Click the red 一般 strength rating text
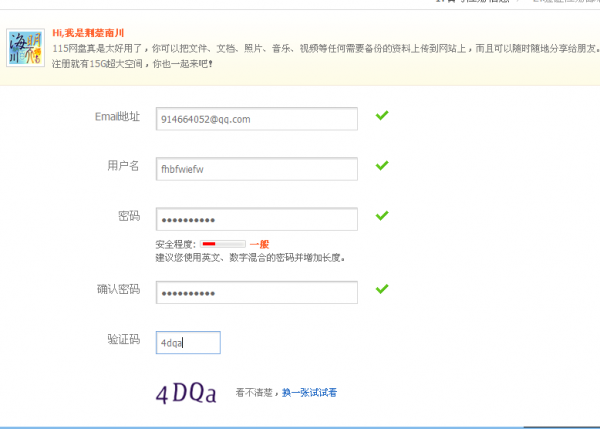Image resolution: width=600 pixels, height=429 pixels. pos(259,244)
